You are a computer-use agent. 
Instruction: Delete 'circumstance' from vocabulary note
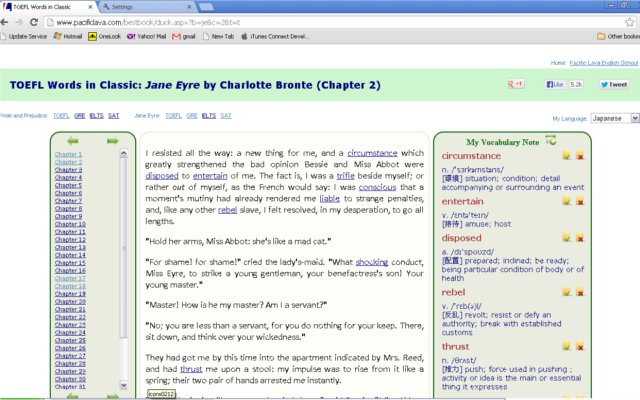580,156
